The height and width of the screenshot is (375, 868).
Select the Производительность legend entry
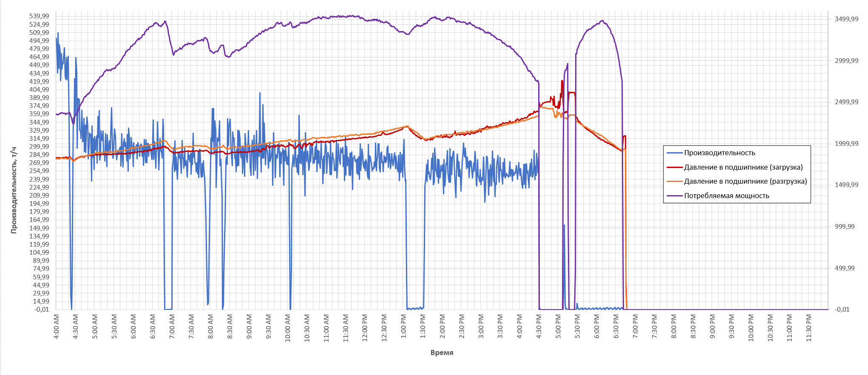[x=719, y=153]
